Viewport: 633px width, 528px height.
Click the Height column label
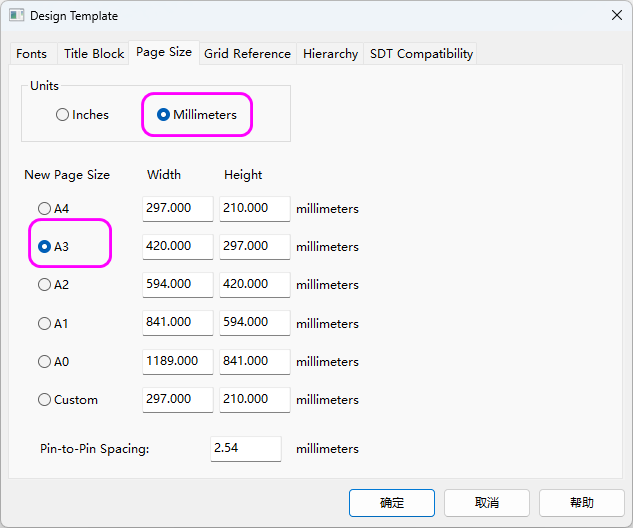click(243, 175)
